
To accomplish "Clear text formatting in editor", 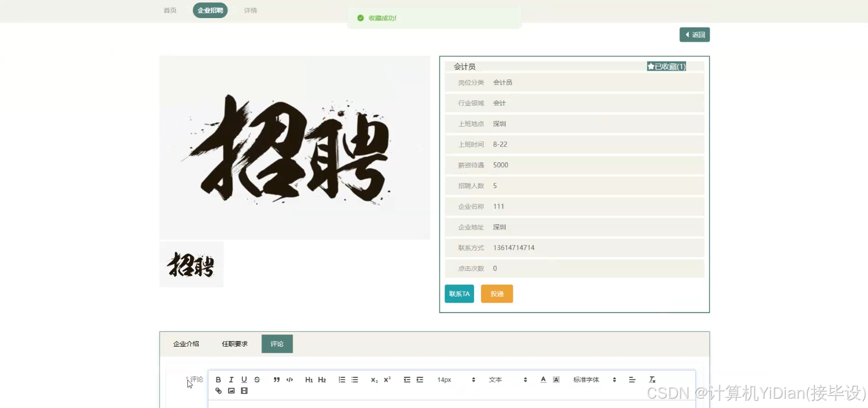I will click(x=652, y=379).
